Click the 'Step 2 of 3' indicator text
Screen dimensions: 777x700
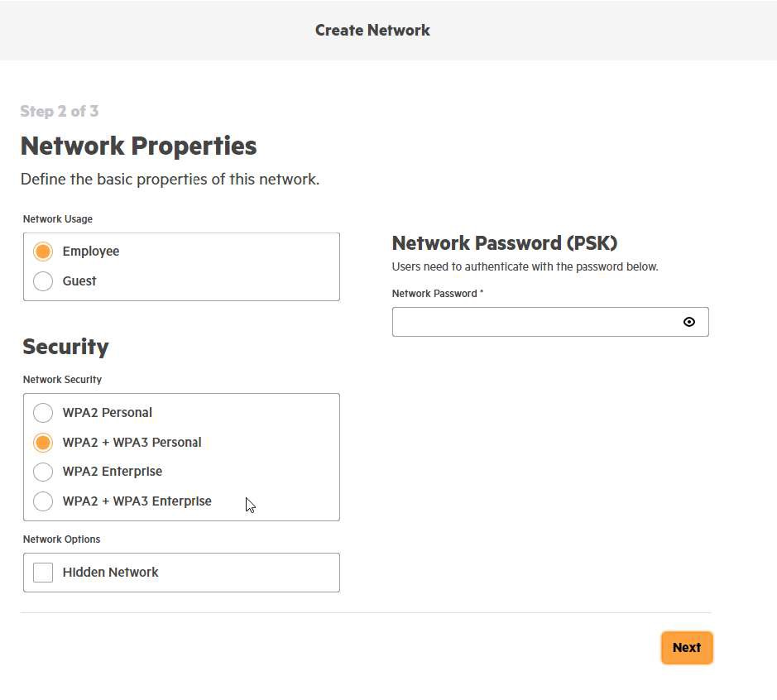pos(60,111)
